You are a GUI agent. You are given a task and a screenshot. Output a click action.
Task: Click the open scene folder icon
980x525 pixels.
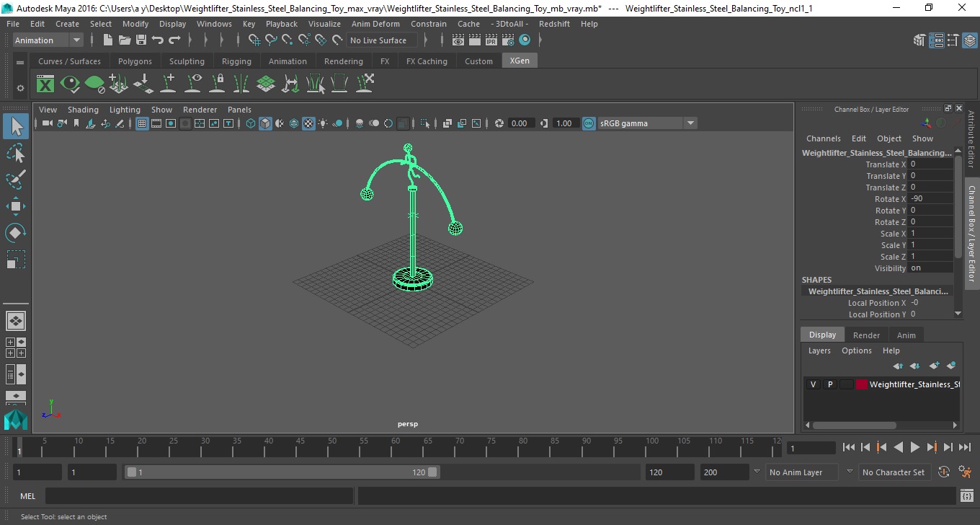[x=125, y=40]
